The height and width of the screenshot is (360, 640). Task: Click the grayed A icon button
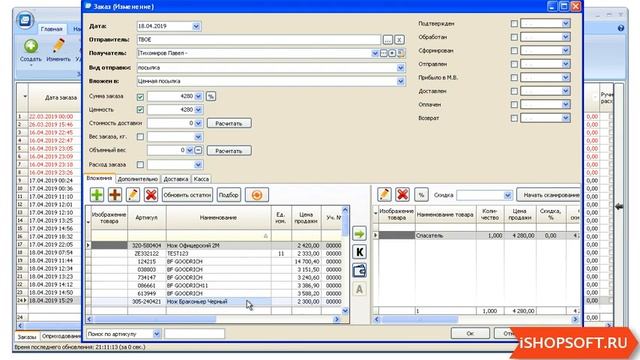[359, 289]
